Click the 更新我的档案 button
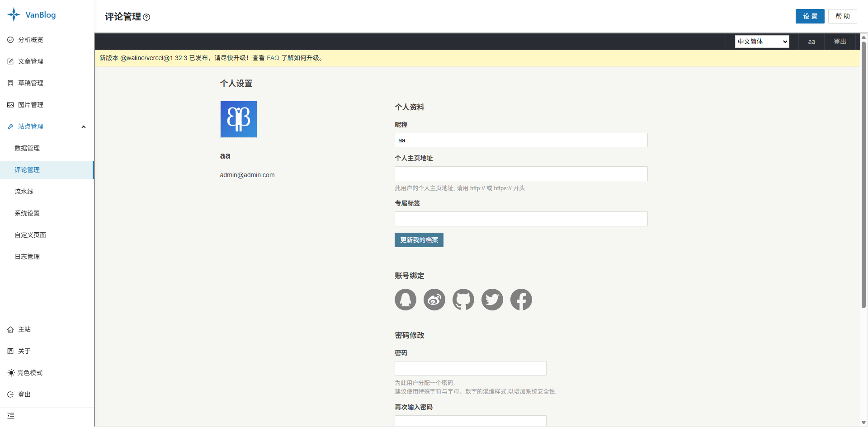 click(419, 240)
